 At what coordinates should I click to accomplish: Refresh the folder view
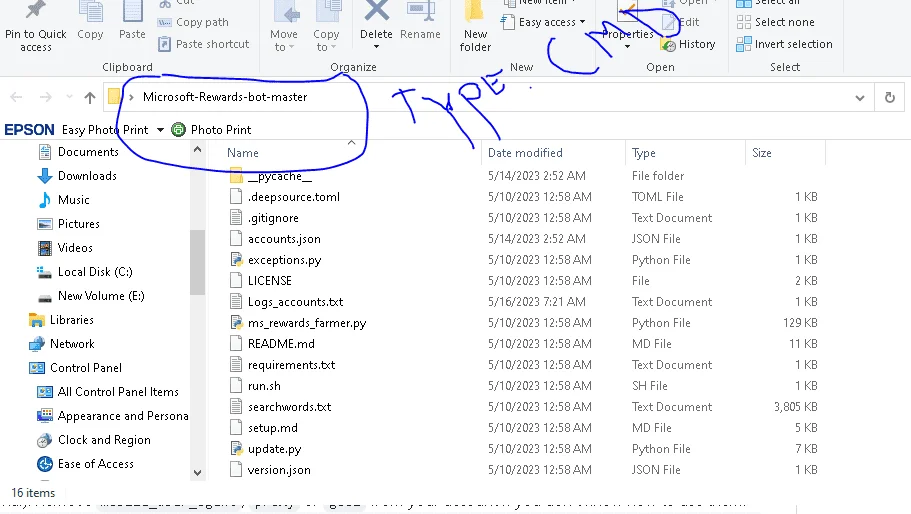pos(890,98)
